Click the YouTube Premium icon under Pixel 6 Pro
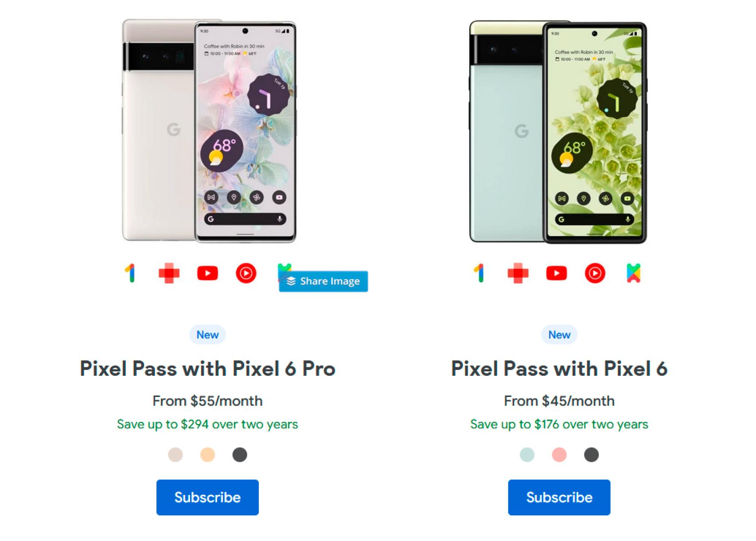 pos(207,273)
